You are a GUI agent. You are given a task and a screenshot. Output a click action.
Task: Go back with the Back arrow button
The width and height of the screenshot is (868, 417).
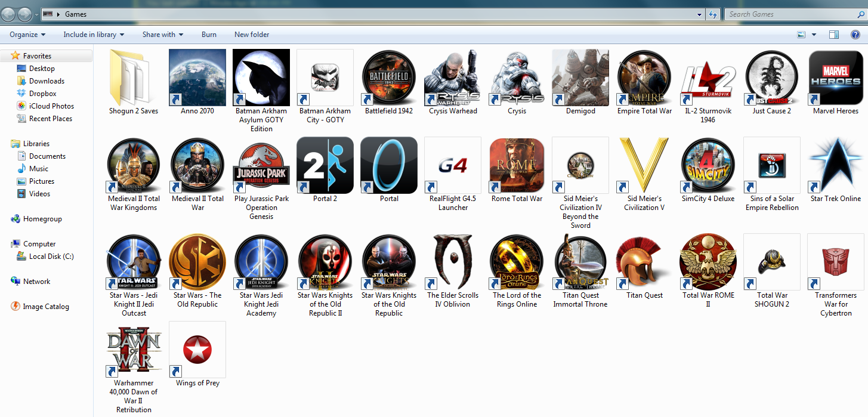pyautogui.click(x=10, y=14)
